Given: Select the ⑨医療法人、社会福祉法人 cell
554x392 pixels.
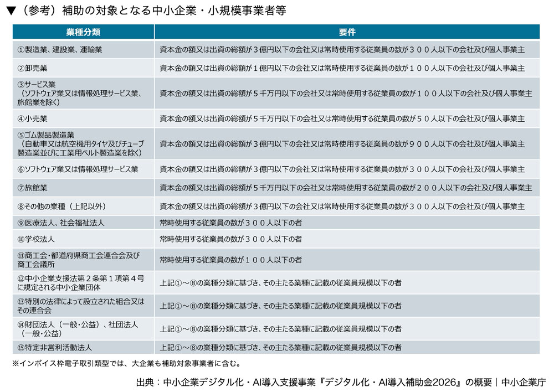Looking at the screenshot, I should click(x=84, y=223).
